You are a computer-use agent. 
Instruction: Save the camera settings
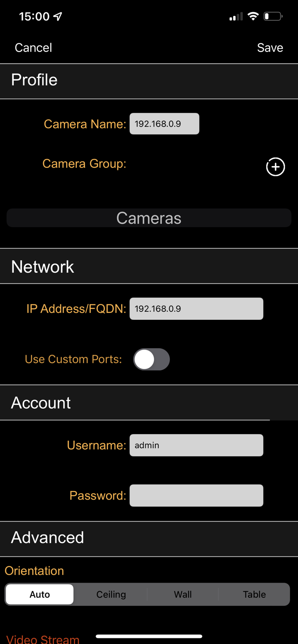(x=270, y=48)
